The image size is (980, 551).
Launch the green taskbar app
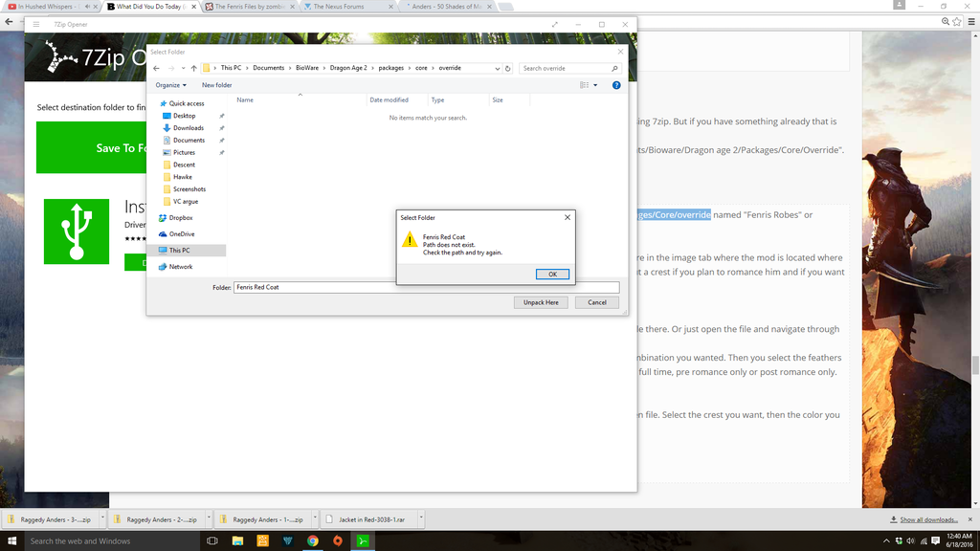coord(363,540)
